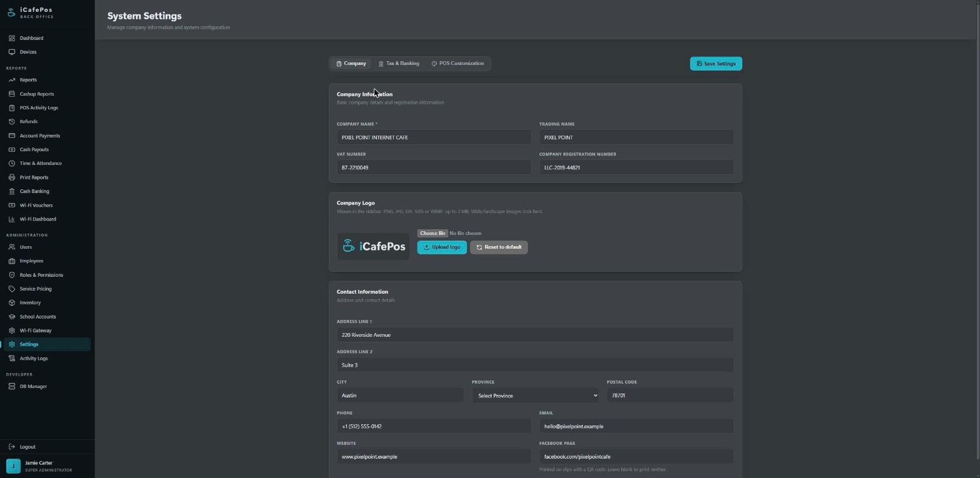Click DB Manager database icon
980x478 pixels.
click(x=12, y=386)
